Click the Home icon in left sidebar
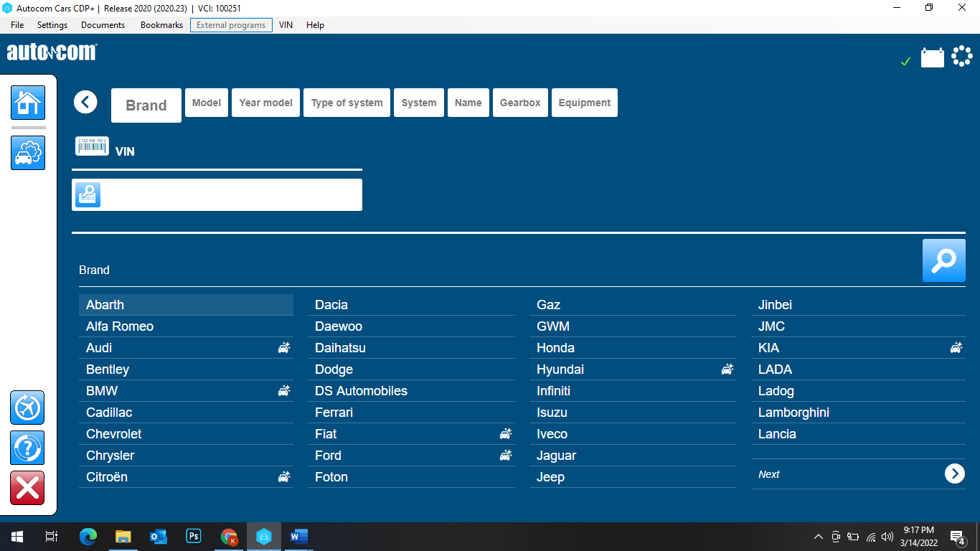 (x=28, y=103)
